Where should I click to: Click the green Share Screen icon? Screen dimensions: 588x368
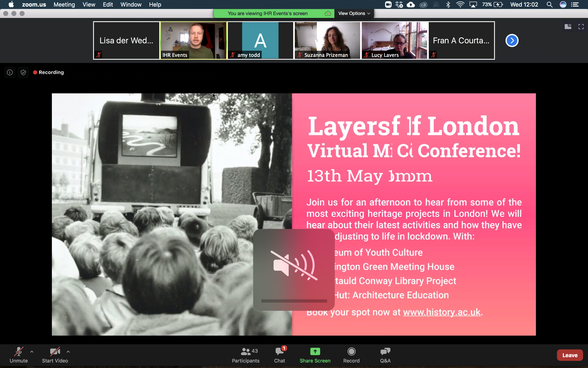coord(315,351)
